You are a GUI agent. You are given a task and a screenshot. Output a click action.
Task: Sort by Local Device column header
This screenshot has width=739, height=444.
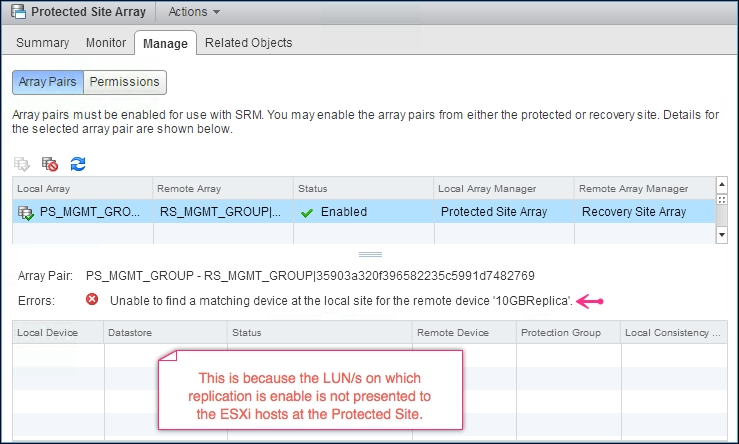(x=58, y=333)
